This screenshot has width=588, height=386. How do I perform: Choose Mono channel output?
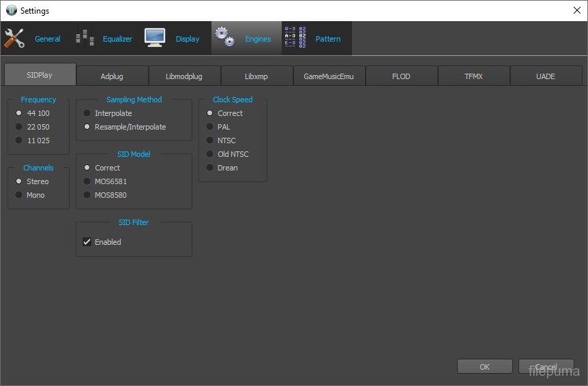pos(19,195)
